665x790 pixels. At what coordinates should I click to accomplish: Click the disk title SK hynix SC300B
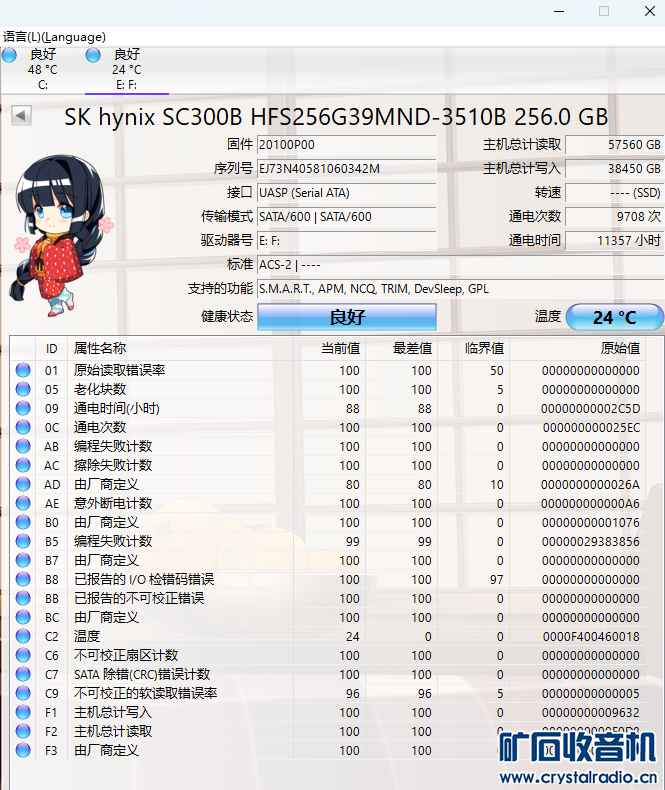[336, 117]
